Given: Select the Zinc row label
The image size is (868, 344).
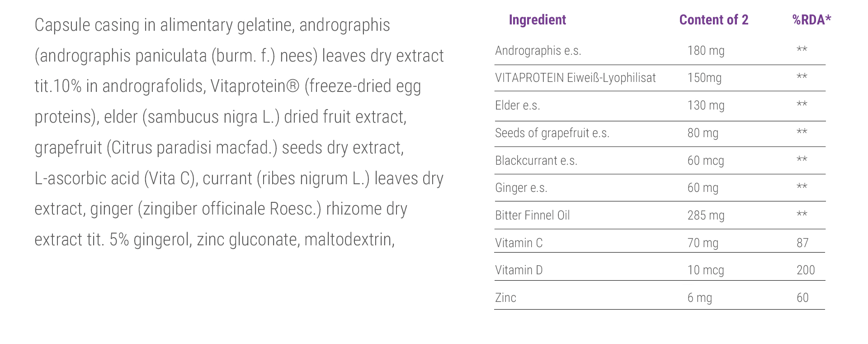Looking at the screenshot, I should tap(505, 298).
